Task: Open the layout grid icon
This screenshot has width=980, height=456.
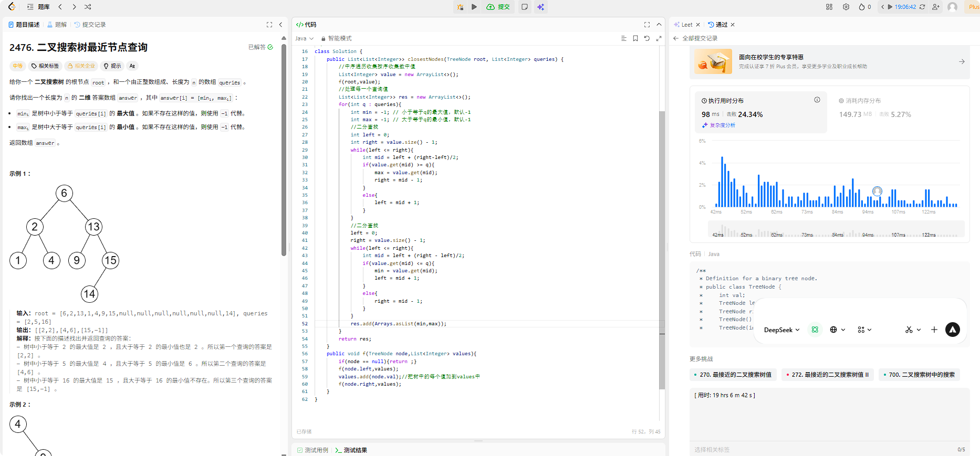Action: point(829,7)
